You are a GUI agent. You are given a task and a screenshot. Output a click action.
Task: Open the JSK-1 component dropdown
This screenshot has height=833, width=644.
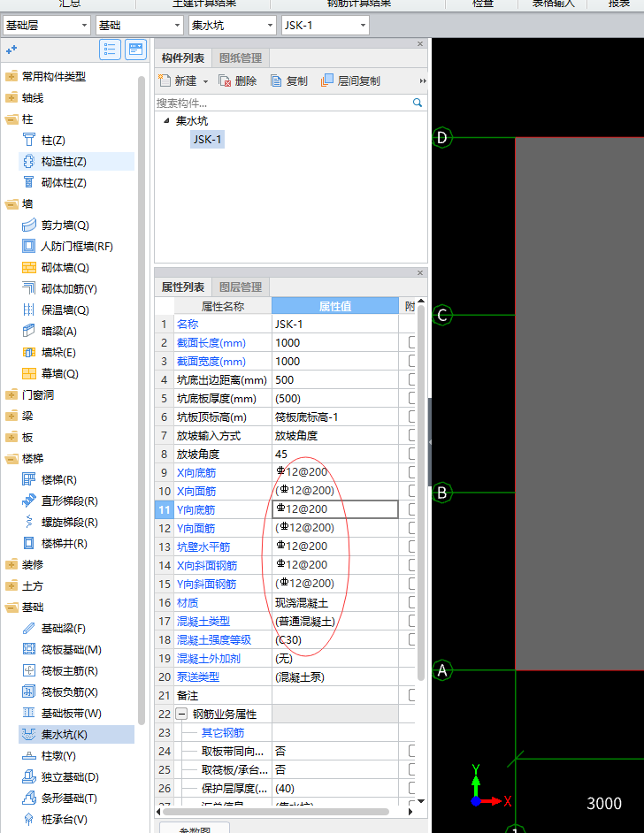[363, 26]
